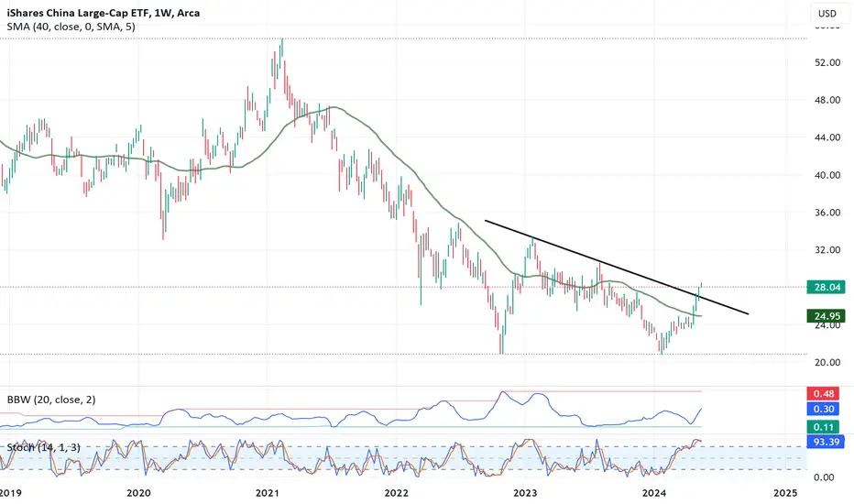Click the 2022 time axis label
The height and width of the screenshot is (504, 854).
click(396, 493)
